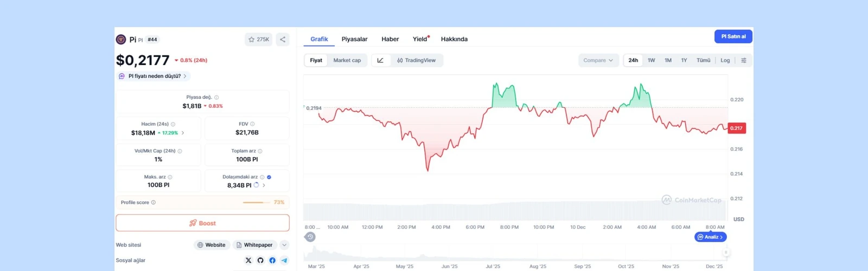Switch to TradingView chart
Image resolution: width=868 pixels, height=271 pixels.
(416, 60)
